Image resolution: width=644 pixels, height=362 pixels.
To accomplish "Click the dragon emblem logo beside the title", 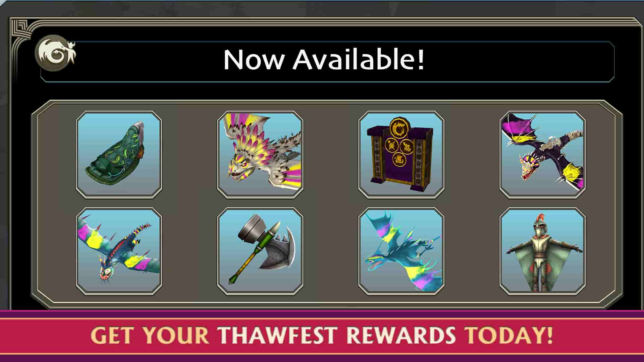I will [x=56, y=53].
